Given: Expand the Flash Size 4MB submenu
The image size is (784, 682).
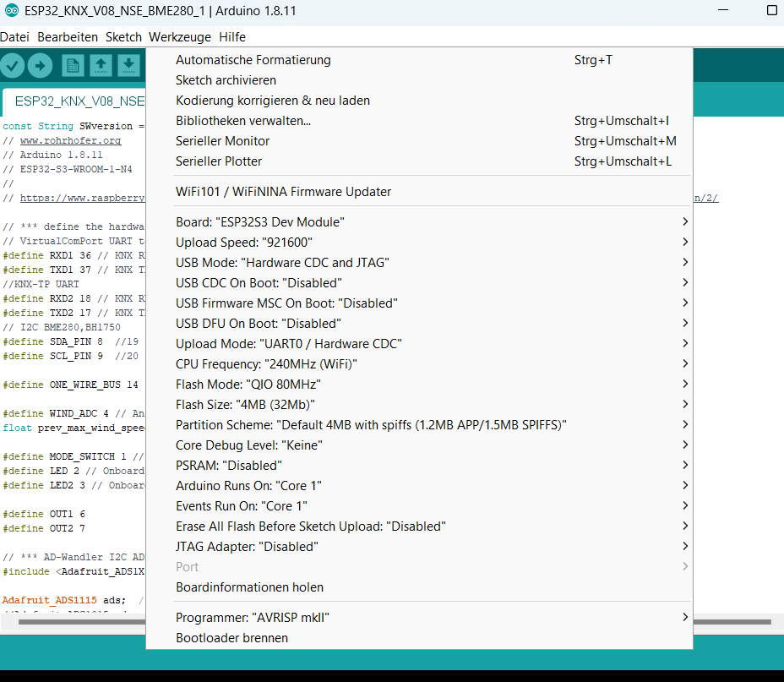Looking at the screenshot, I should (419, 405).
